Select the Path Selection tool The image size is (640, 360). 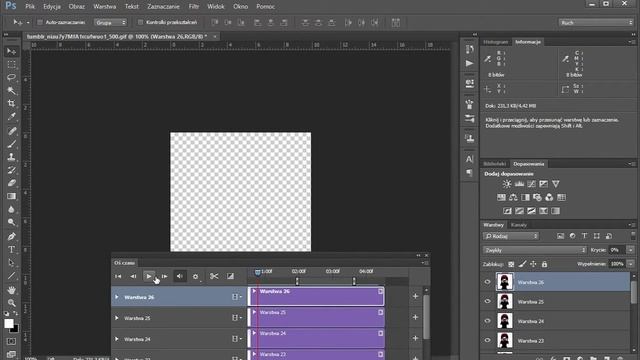(x=11, y=262)
